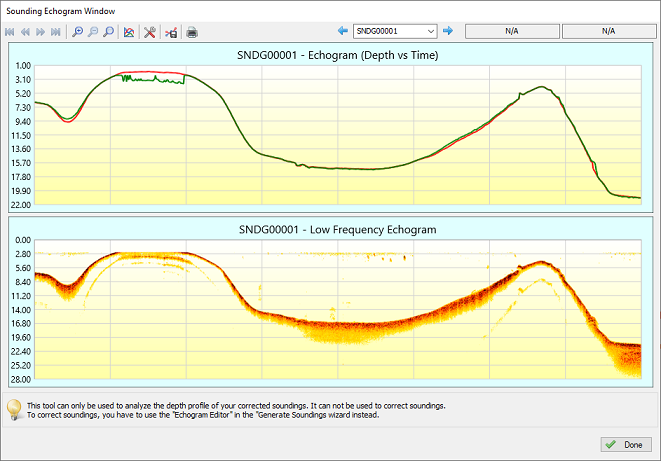The height and width of the screenshot is (461, 661).
Task: Click the Low Frequency Echogram title
Action: (337, 229)
